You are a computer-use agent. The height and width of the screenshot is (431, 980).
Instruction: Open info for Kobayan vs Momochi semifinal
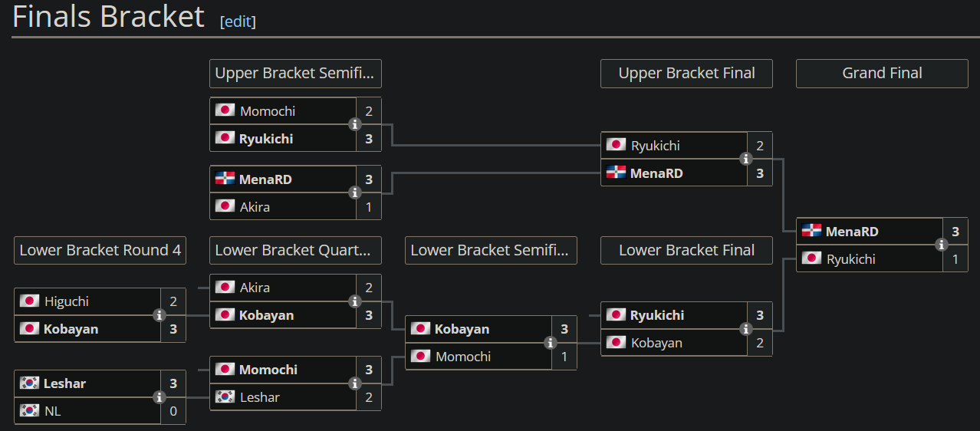tap(551, 343)
